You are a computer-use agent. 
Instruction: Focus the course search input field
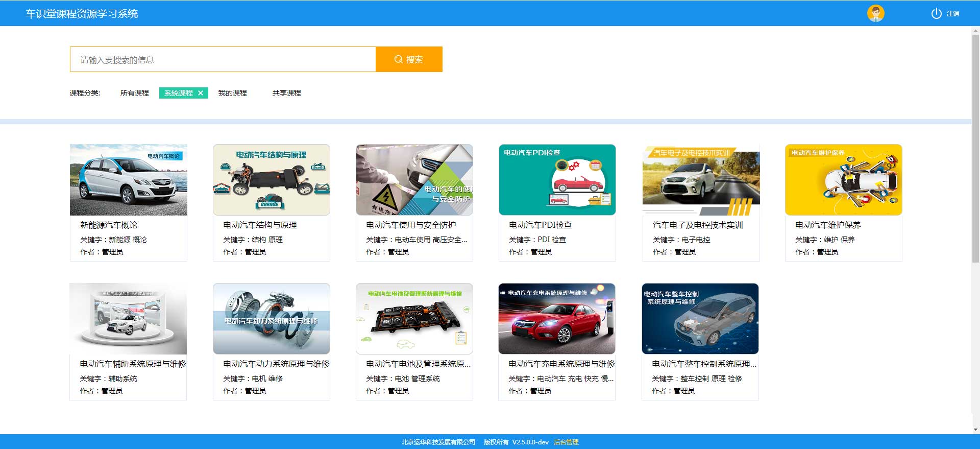pyautogui.click(x=223, y=59)
